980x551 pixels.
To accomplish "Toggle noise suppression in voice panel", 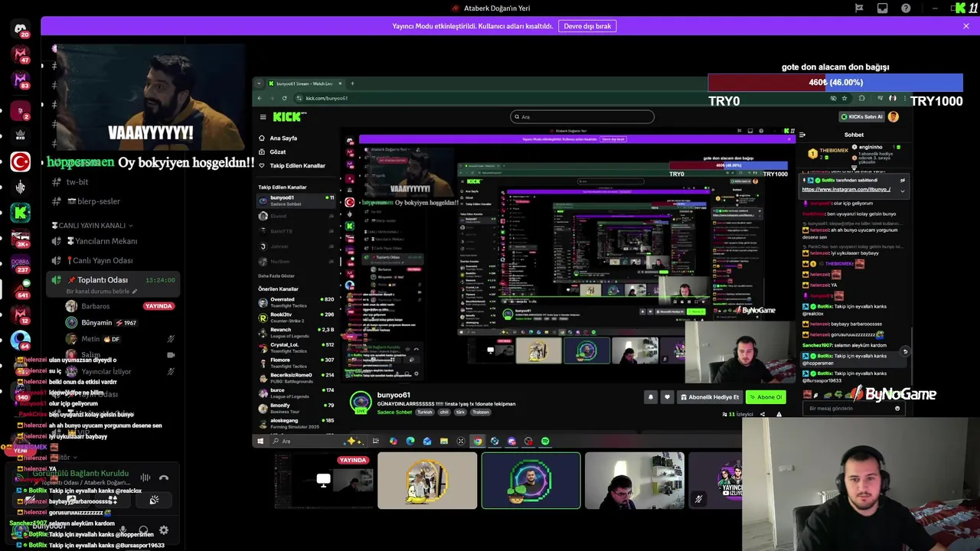I will (x=145, y=478).
